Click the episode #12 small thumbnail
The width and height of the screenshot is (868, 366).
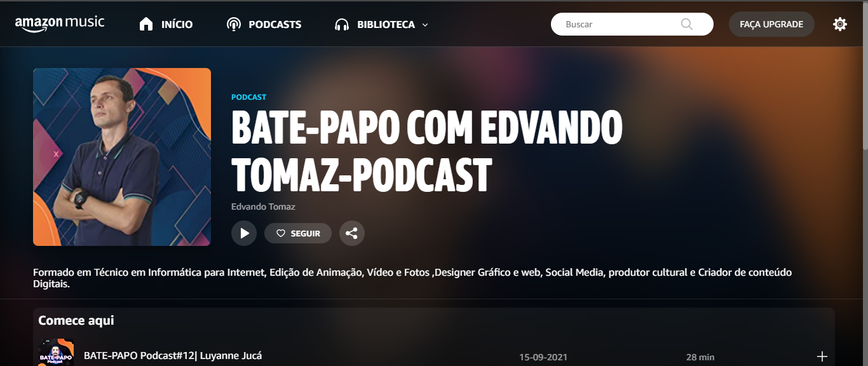pyautogui.click(x=56, y=353)
